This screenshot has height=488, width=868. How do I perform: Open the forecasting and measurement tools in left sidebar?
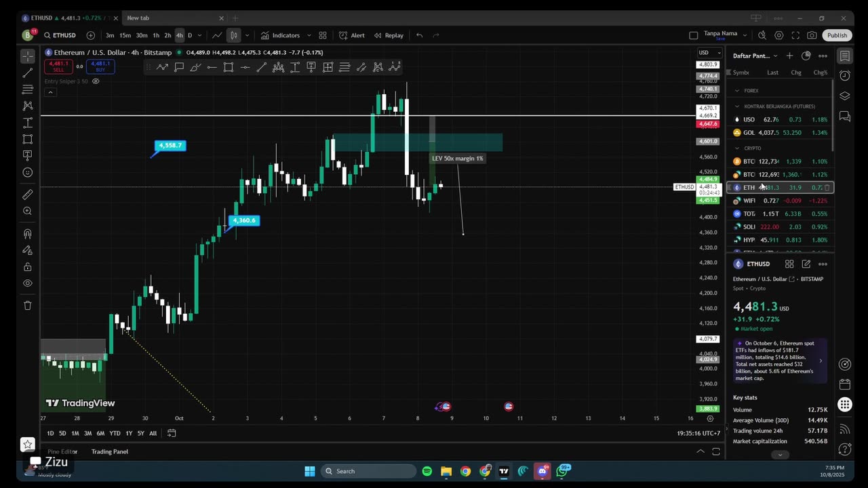(28, 123)
